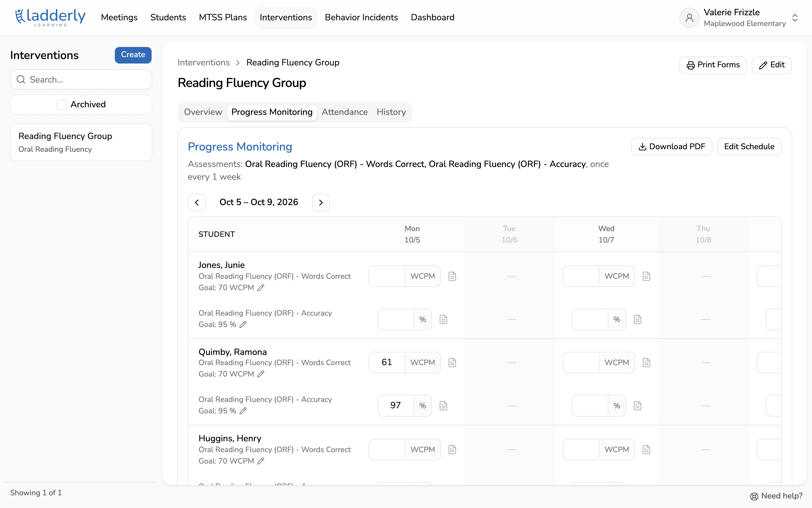Select Reading Fluency Group sidebar card
812x508 pixels.
pyautogui.click(x=81, y=142)
